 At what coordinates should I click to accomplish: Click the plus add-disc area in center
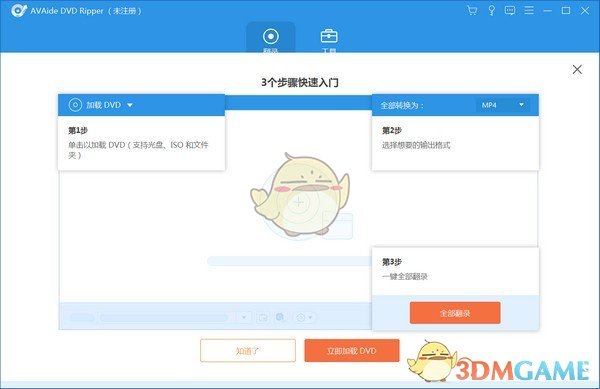click(x=298, y=202)
